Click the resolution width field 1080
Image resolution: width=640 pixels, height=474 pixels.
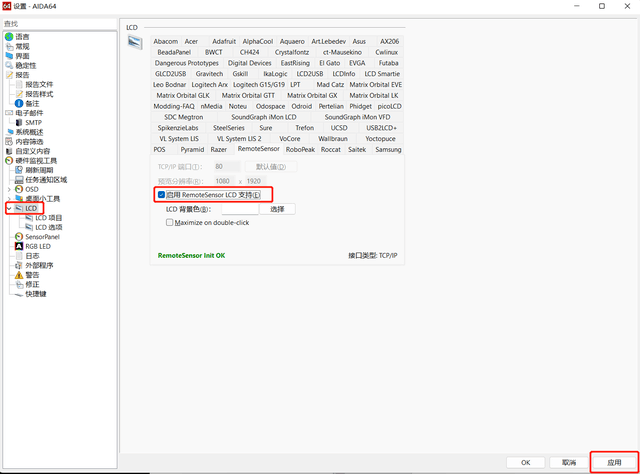pyautogui.click(x=224, y=181)
